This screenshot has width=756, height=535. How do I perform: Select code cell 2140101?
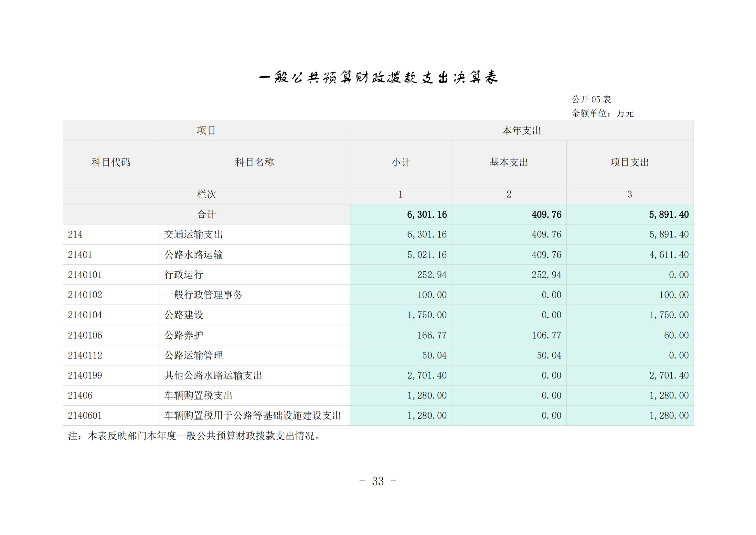[111, 275]
